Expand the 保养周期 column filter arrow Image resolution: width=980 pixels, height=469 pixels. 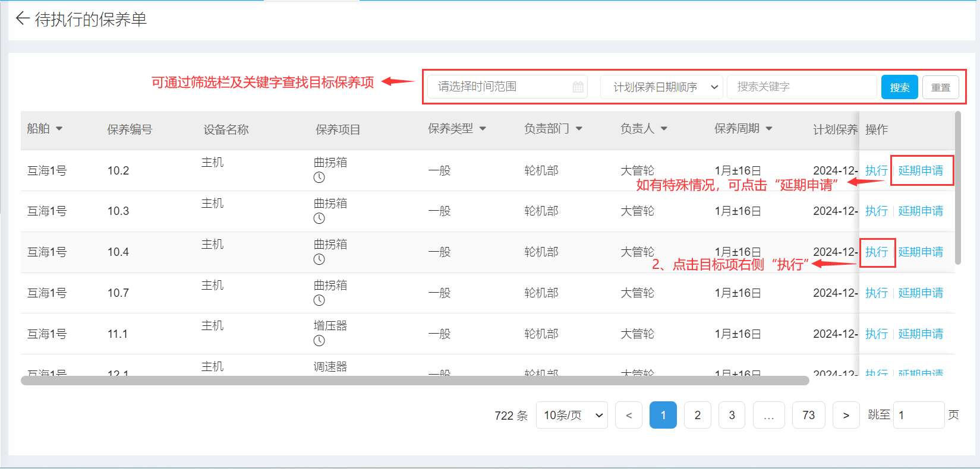[769, 129]
